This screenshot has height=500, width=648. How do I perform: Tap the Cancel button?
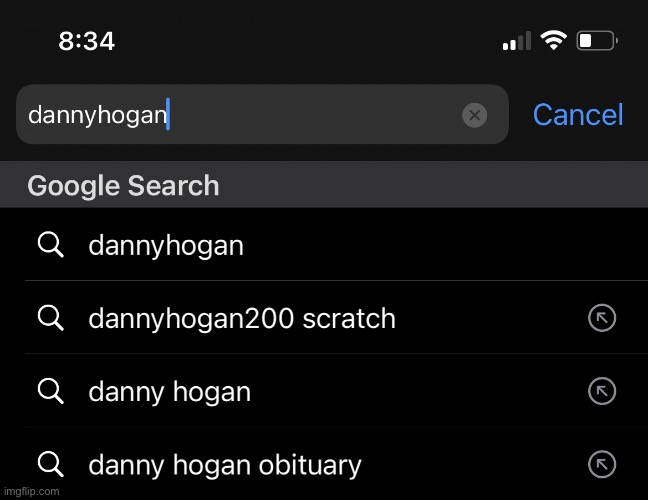coord(577,115)
